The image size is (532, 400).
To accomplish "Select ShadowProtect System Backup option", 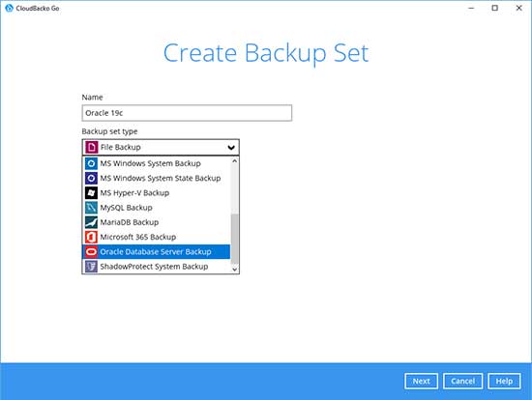I will point(157,267).
